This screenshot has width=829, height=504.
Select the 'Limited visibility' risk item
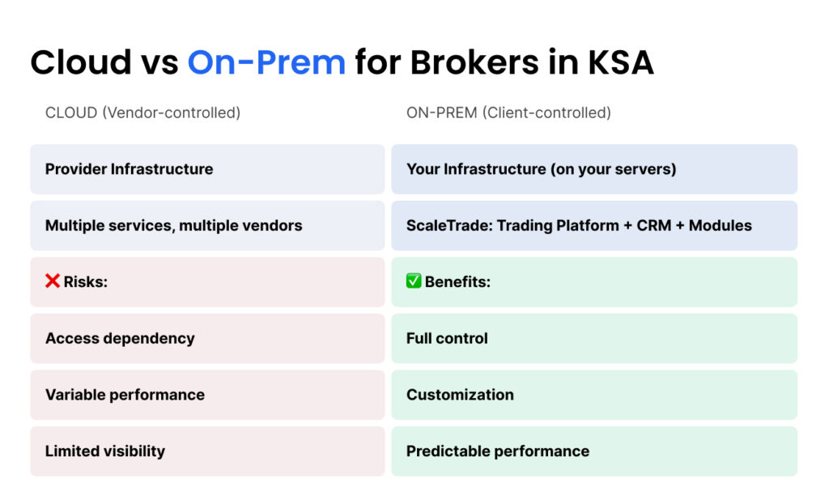click(207, 451)
